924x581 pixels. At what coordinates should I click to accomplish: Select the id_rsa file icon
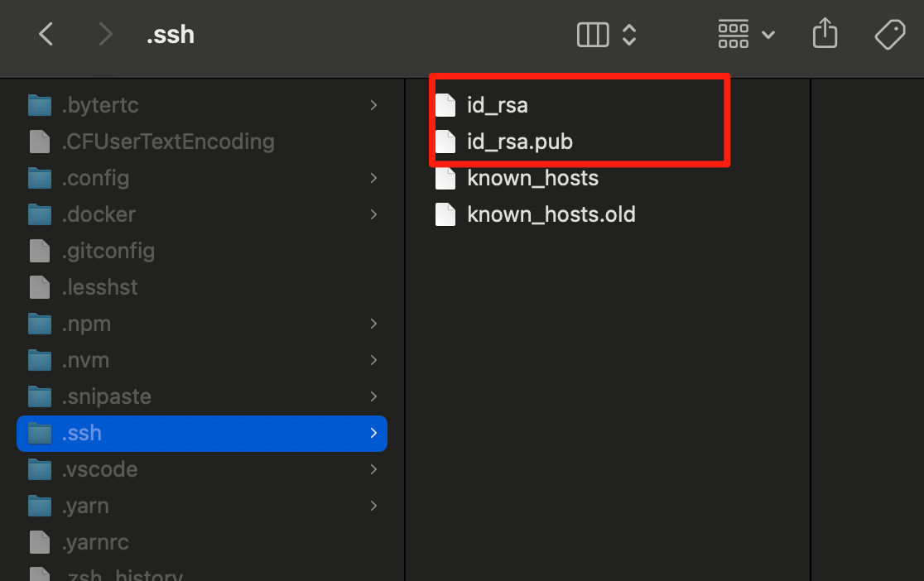446,106
